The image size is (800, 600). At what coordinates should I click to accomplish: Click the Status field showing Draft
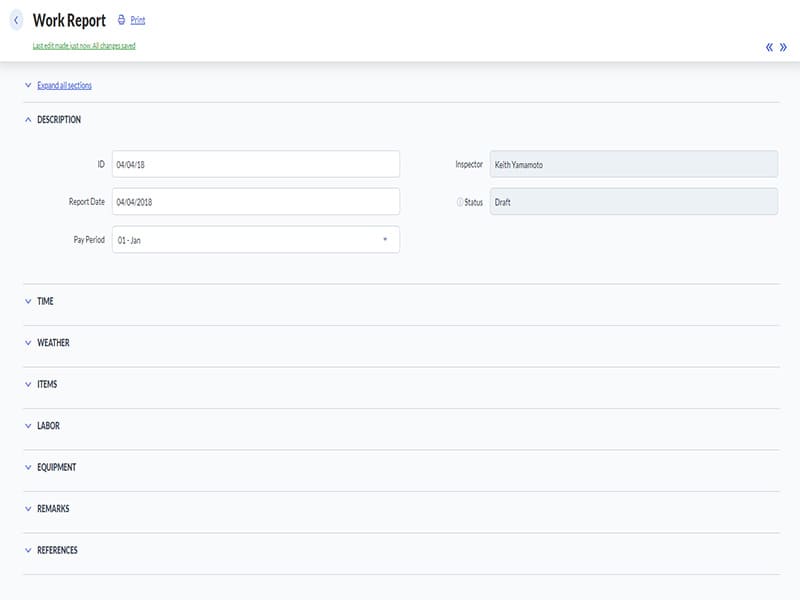point(633,202)
